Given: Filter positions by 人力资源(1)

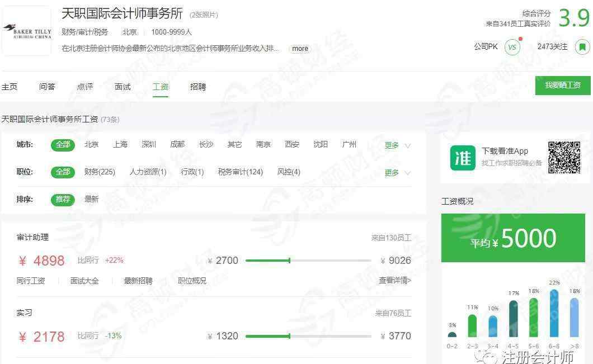Looking at the screenshot, I should [148, 172].
